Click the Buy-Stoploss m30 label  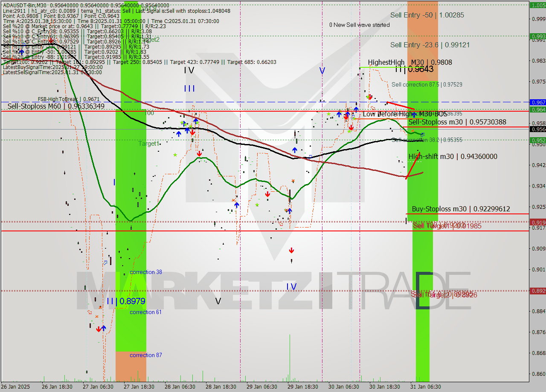pyautogui.click(x=461, y=209)
